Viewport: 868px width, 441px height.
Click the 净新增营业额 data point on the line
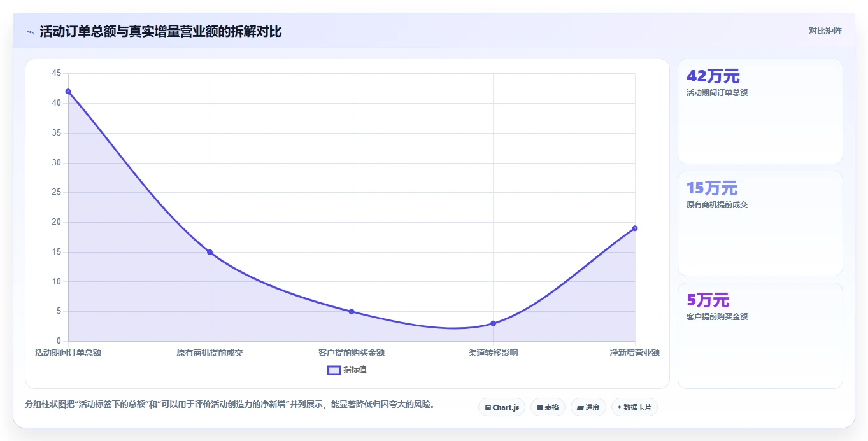(x=635, y=228)
